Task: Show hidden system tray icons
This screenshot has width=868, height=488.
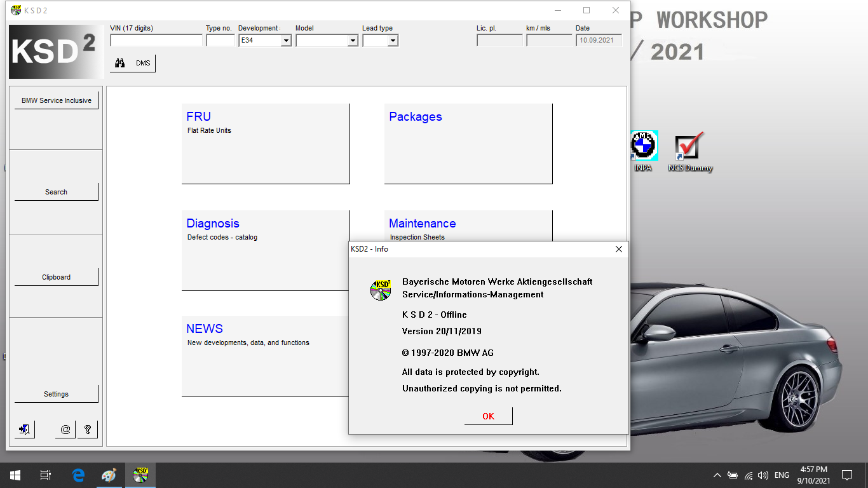Action: click(x=717, y=475)
